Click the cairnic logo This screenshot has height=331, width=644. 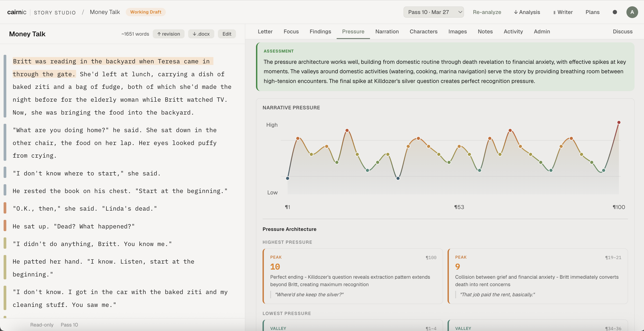16,12
